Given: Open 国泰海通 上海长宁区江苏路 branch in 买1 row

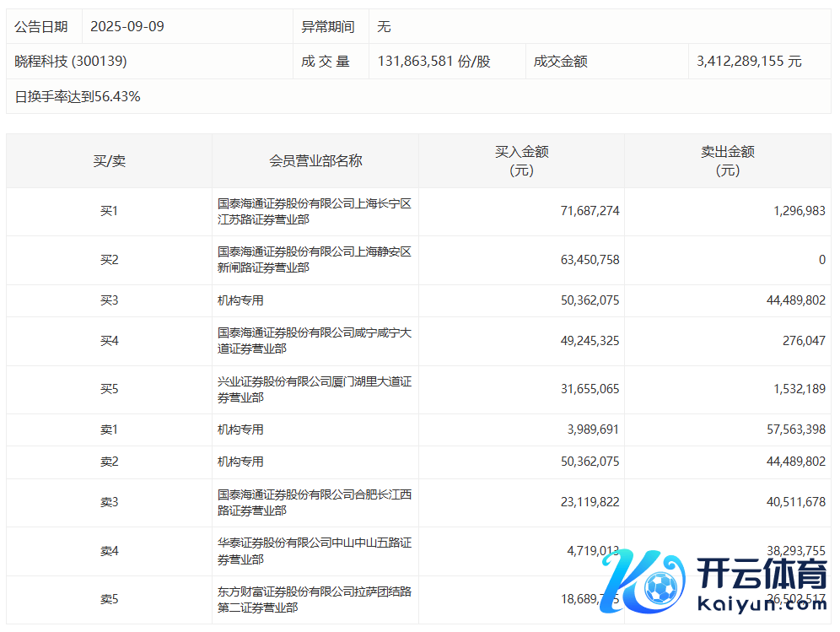Looking at the screenshot, I should pos(314,212).
